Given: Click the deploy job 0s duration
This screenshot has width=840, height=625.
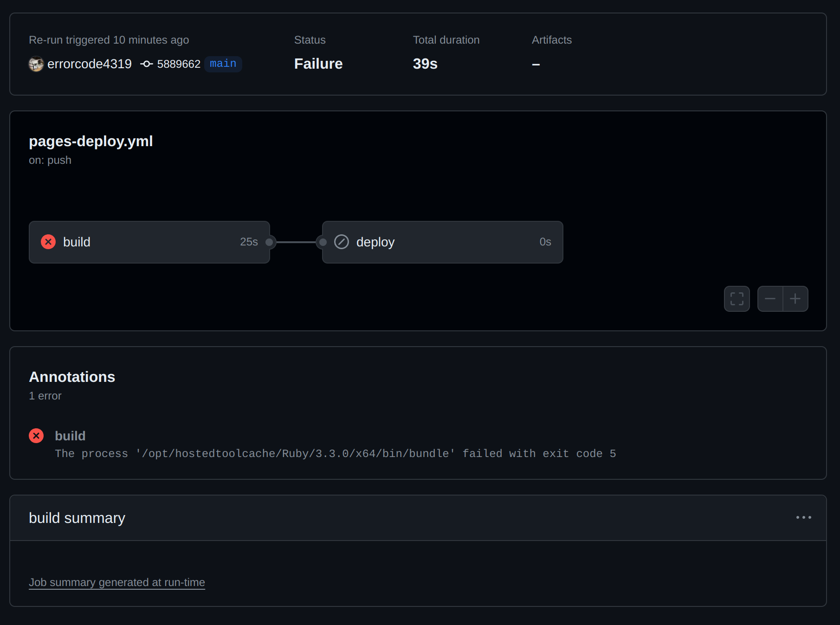Looking at the screenshot, I should 545,242.
